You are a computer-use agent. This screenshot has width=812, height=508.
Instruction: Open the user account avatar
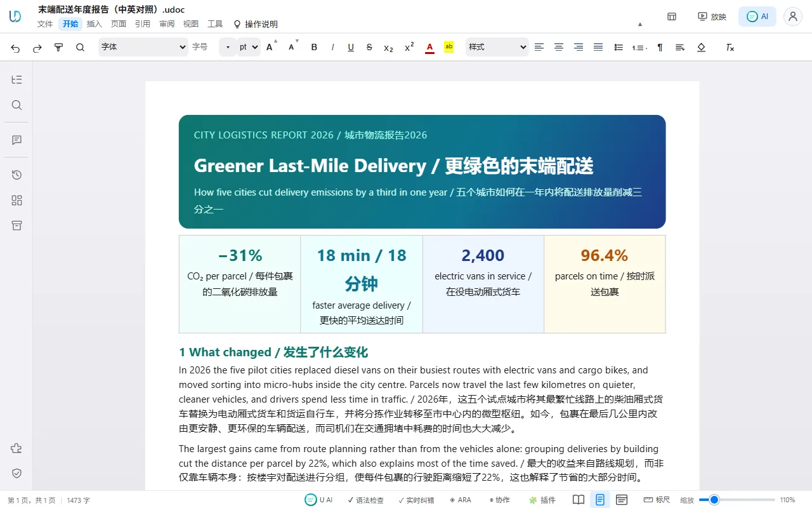pos(793,17)
